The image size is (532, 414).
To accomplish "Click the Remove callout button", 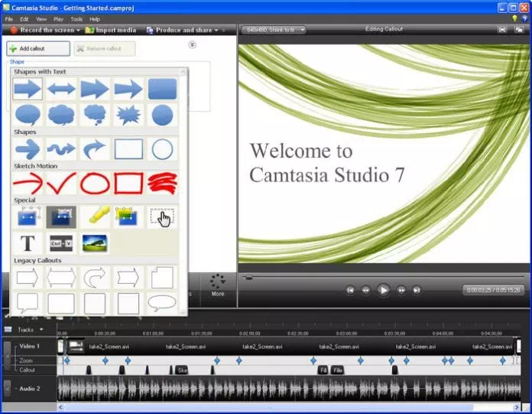I will coord(105,48).
